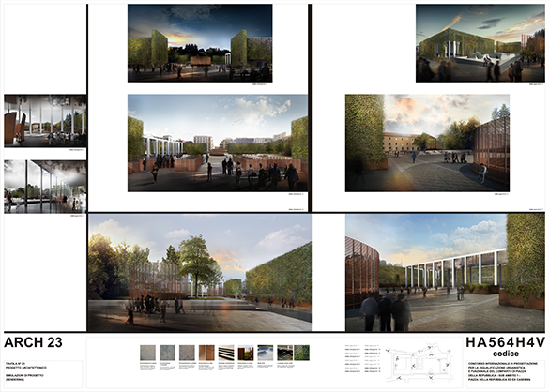Viewport: 549px width, 392px height.
Task: Open the bottom-right rendering with three walking figures
Action: [x=445, y=273]
